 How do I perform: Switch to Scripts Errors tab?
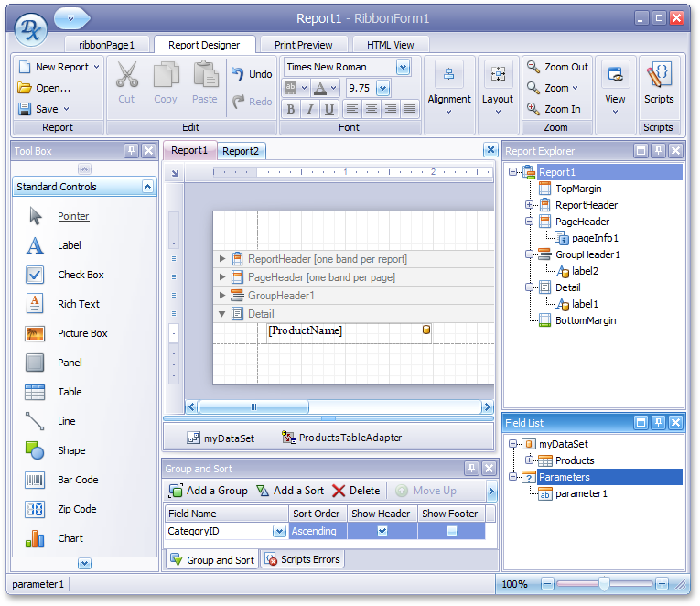[303, 559]
